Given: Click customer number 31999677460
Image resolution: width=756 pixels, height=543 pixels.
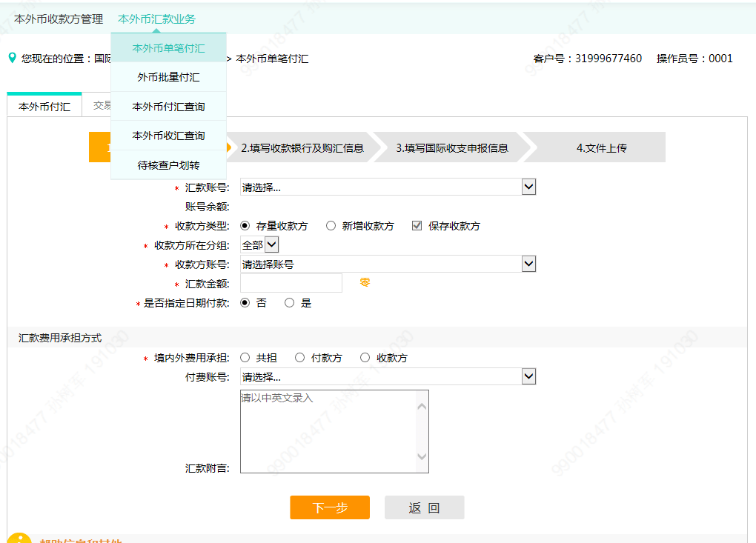Looking at the screenshot, I should click(x=609, y=59).
